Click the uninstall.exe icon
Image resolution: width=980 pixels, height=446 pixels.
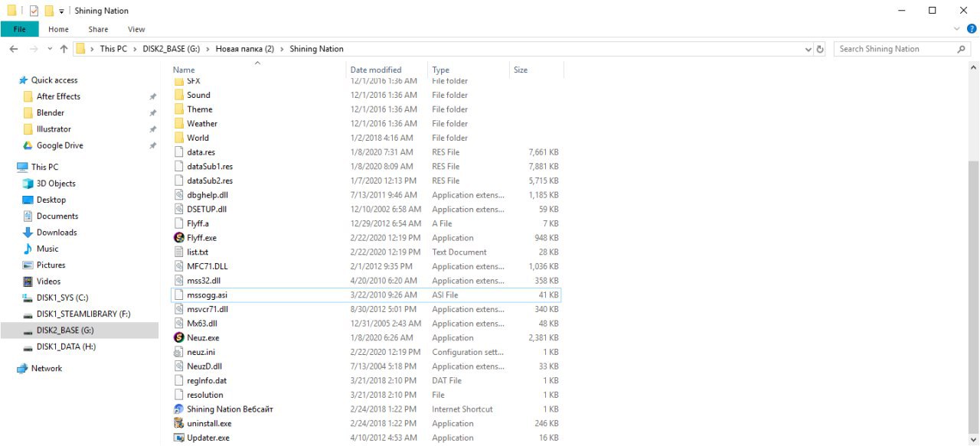(x=179, y=423)
